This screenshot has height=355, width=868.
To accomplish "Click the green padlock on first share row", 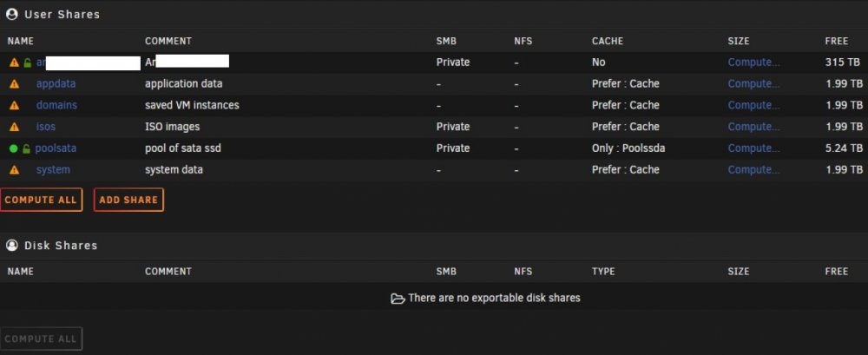I will coord(27,62).
